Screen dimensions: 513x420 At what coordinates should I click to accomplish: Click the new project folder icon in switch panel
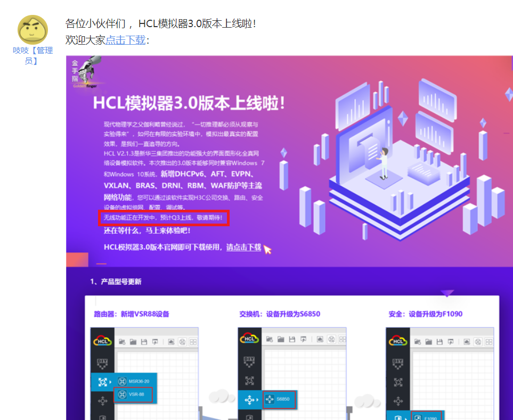click(270, 339)
